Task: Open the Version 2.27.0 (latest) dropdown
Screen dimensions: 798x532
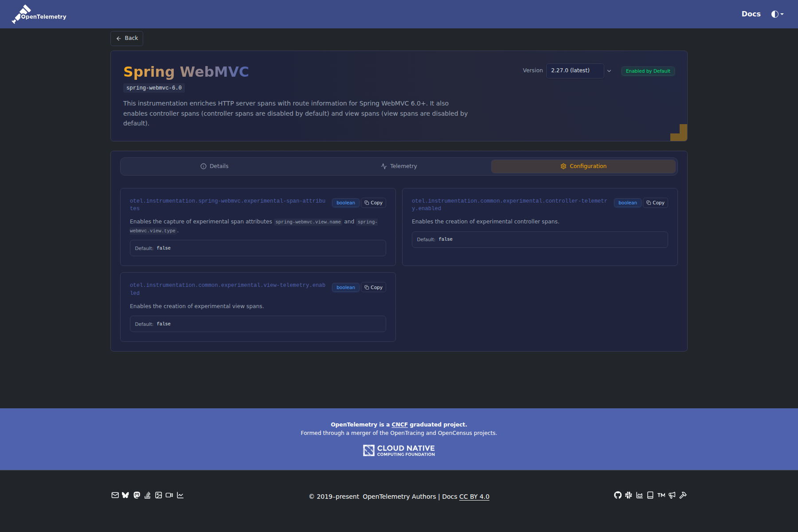Action: click(x=575, y=71)
